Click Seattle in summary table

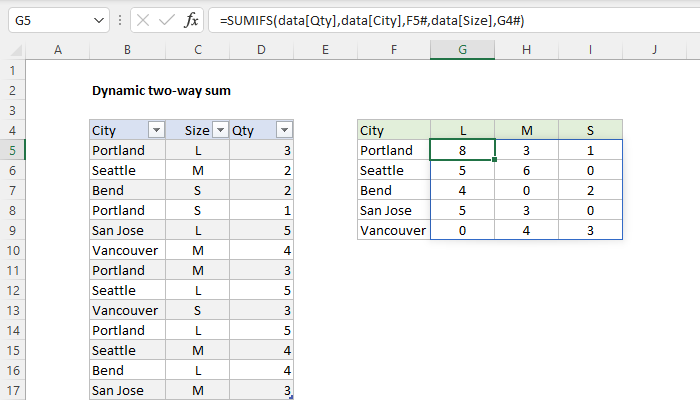coord(394,170)
